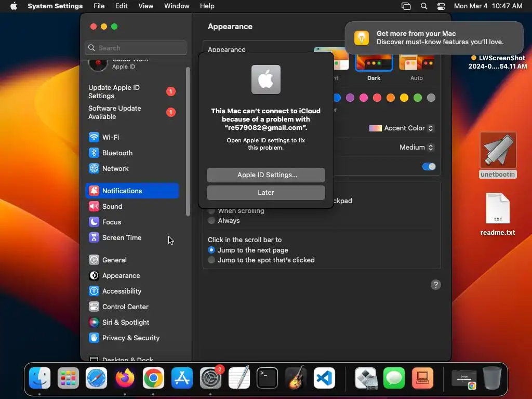Pick green accent color
Image resolution: width=532 pixels, height=399 pixels.
(418, 98)
